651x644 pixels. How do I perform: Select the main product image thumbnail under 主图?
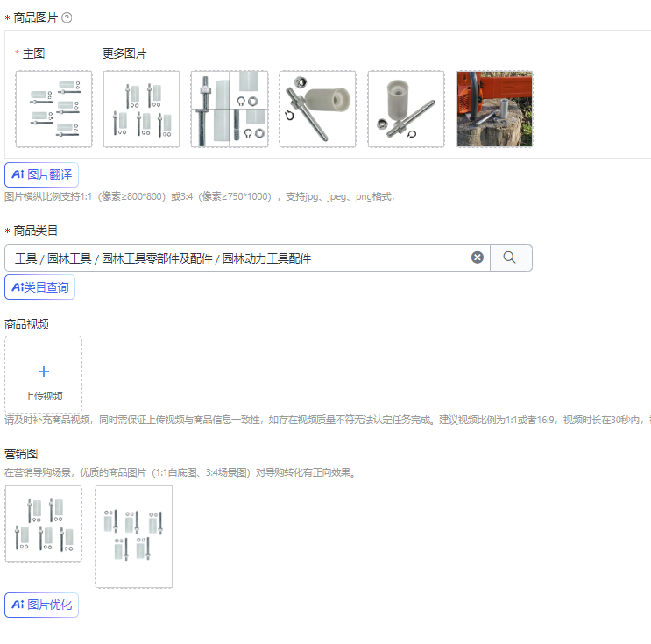tap(54, 110)
